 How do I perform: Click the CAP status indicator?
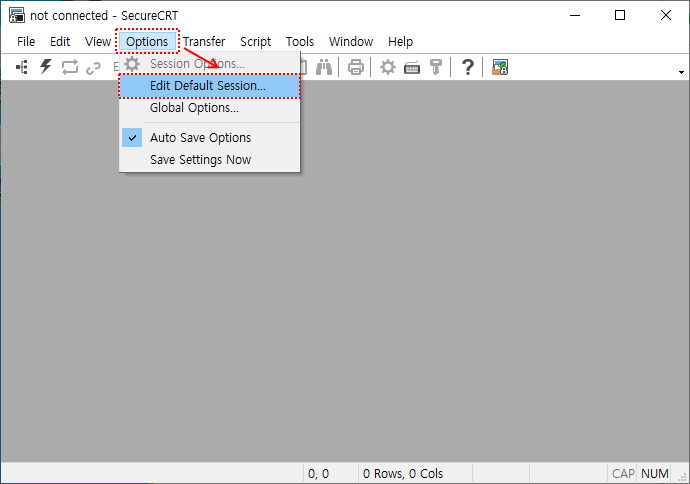[x=623, y=473]
